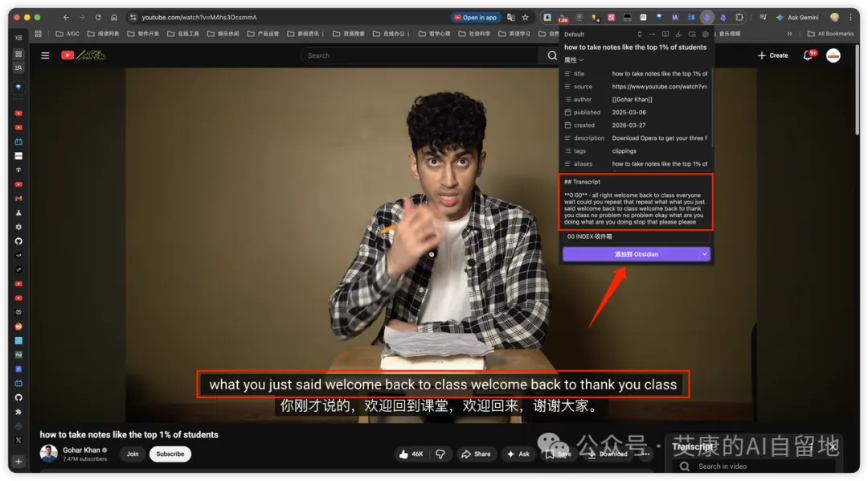Click the Subscribe button
This screenshot has width=868, height=481.
(x=170, y=454)
